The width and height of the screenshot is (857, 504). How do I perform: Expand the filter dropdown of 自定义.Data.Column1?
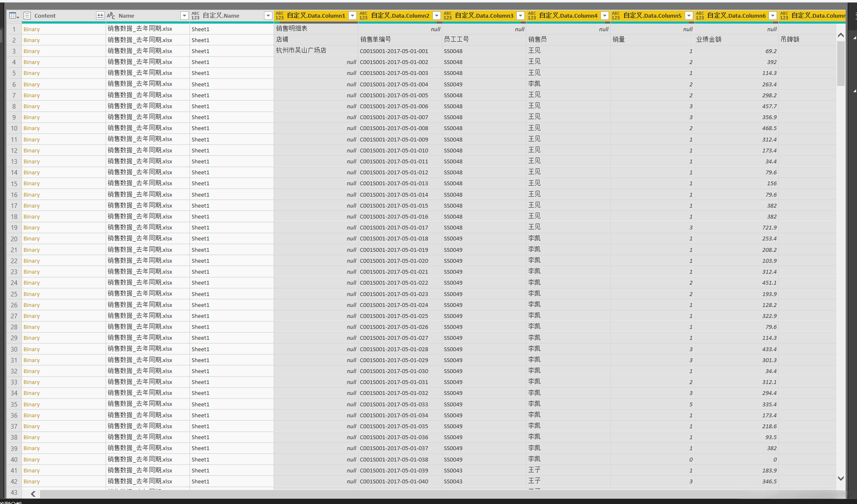(352, 16)
